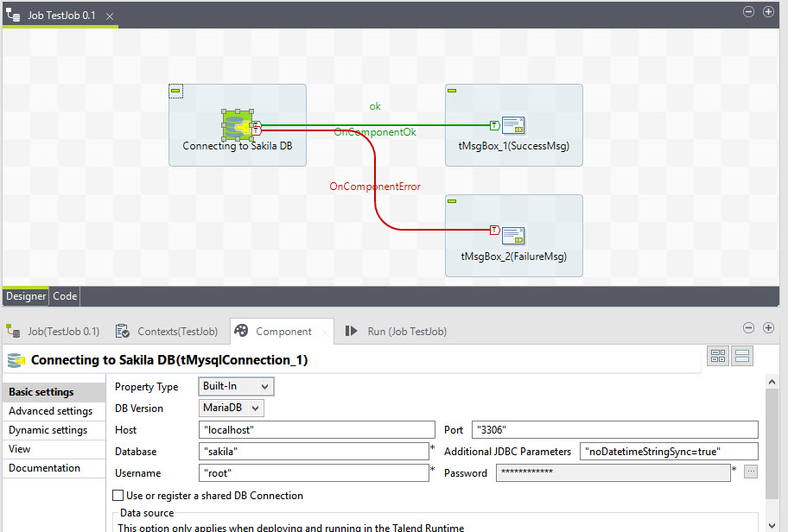This screenshot has height=532, width=788.
Task: Switch to the Code tab
Action: pos(64,296)
